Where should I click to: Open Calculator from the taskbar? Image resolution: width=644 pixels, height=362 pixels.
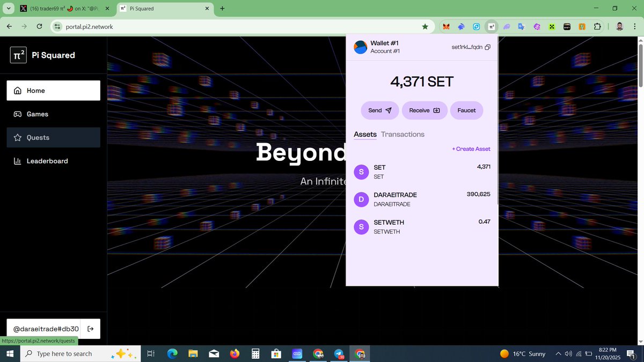tap(255, 354)
